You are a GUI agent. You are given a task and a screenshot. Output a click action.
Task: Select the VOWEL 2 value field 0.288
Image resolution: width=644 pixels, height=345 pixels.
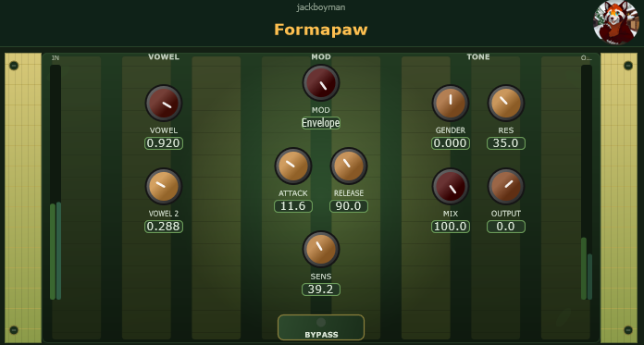click(164, 227)
